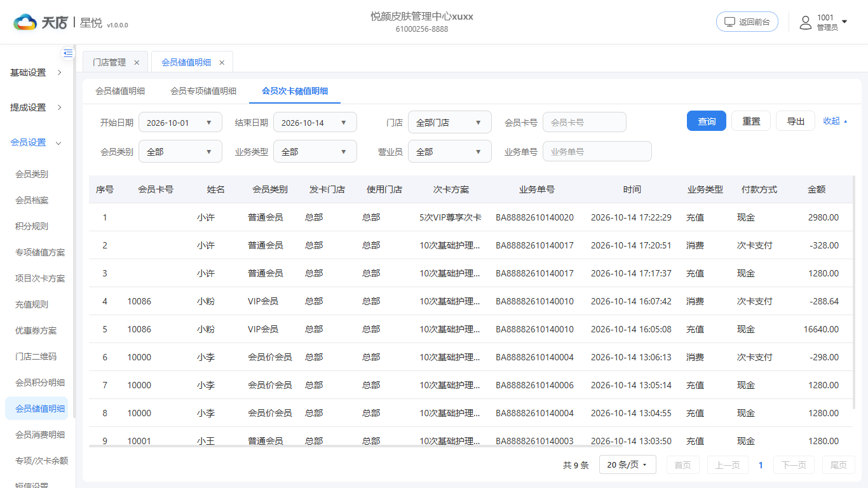Viewport: 868px width, 488px height.
Task: Close the 会员储值明细 tab
Action: (x=222, y=62)
